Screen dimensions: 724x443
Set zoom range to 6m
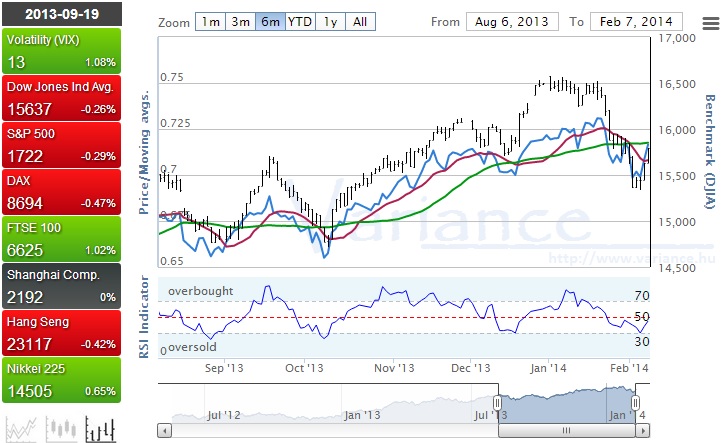click(271, 22)
